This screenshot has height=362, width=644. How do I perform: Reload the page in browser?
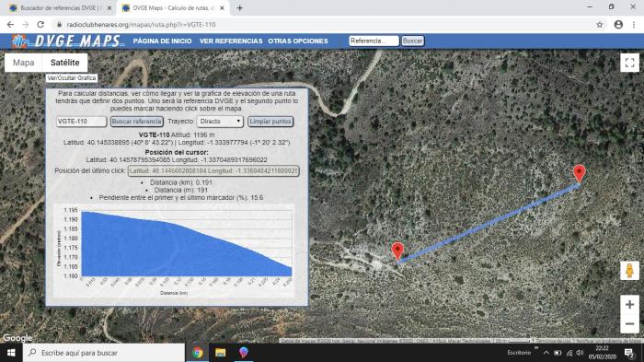40,25
